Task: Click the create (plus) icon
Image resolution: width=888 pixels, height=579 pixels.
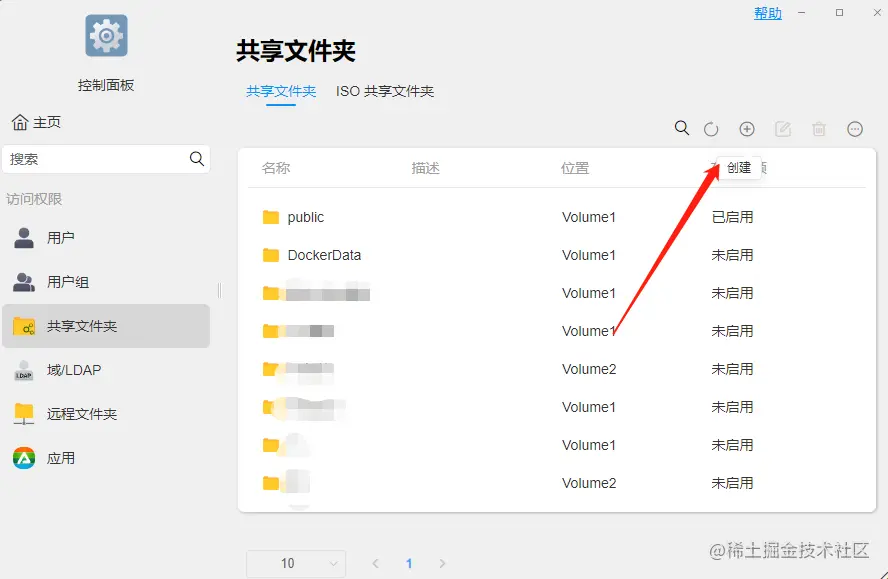Action: tap(747, 129)
